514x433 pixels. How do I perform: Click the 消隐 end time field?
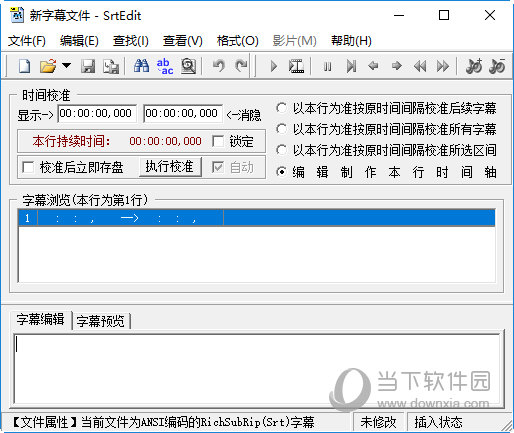coord(183,113)
